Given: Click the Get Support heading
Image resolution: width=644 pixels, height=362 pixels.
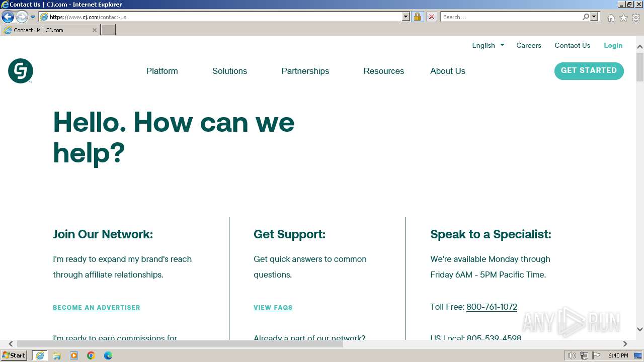Looking at the screenshot, I should point(289,234).
